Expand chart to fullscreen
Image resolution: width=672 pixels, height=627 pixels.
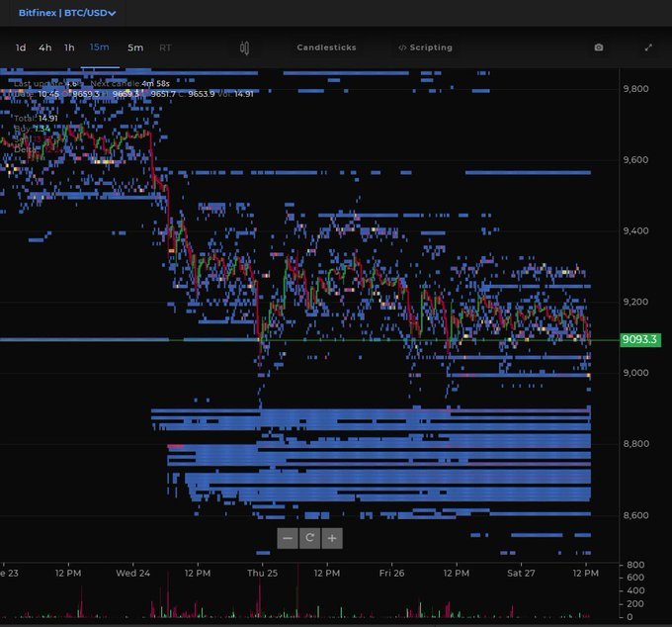(648, 47)
